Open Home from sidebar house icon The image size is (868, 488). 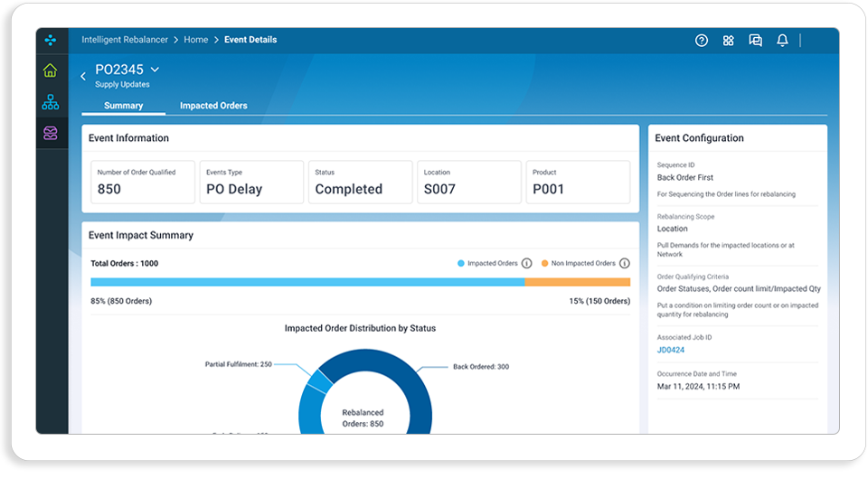coord(51,70)
